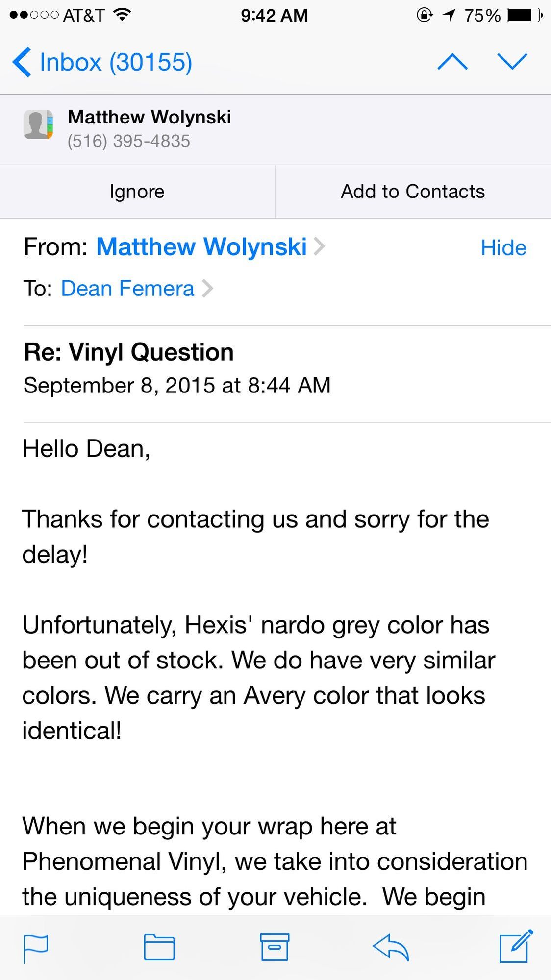Tap the flag icon in bottom toolbar
Viewport: 551px width, 980px height.
click(x=36, y=948)
